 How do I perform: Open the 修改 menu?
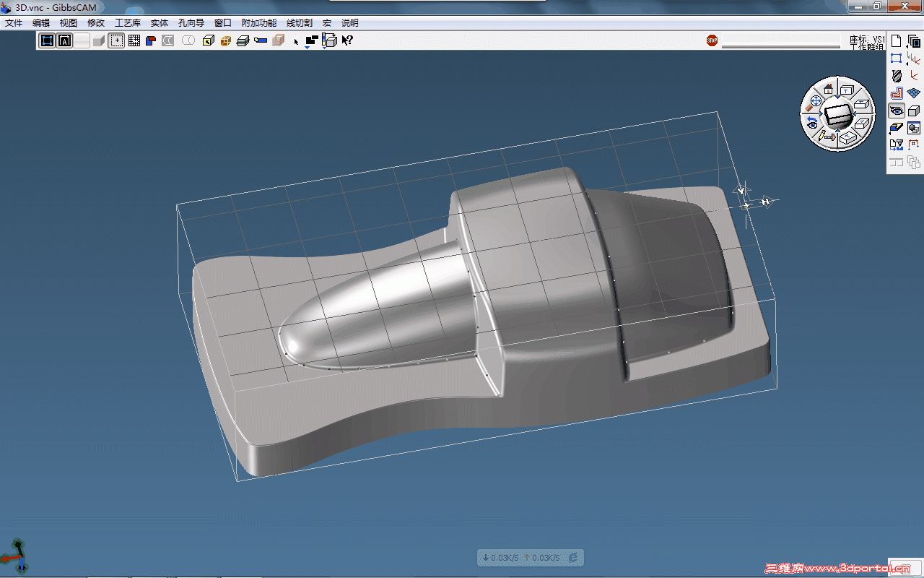point(96,23)
